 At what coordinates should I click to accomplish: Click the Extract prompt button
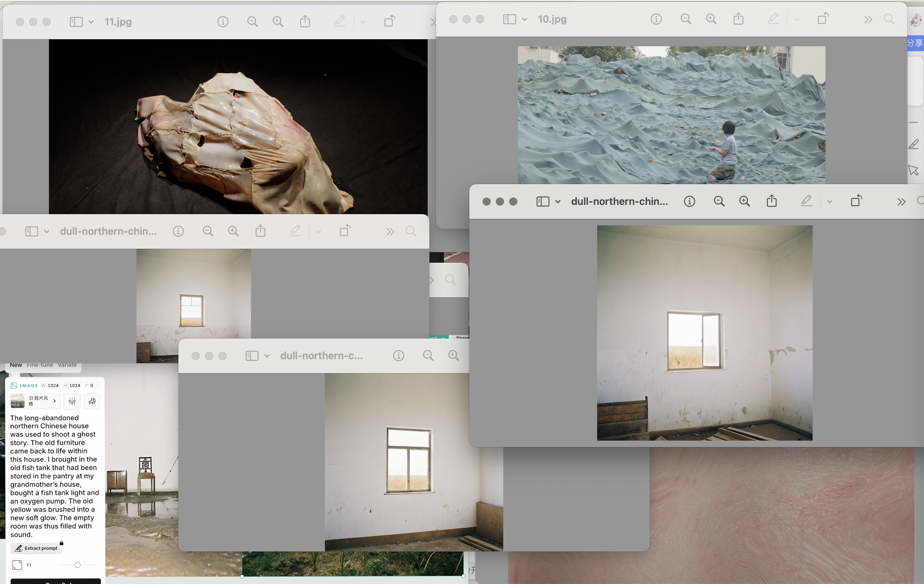click(36, 548)
